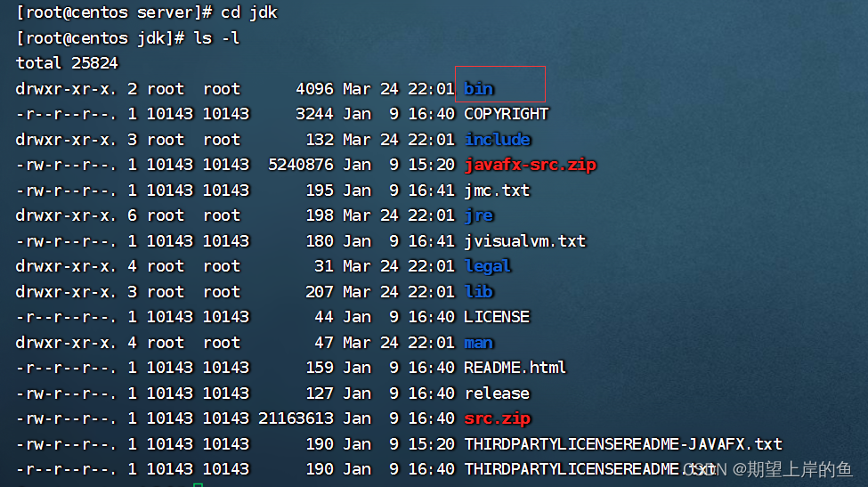
Task: Click the size 3244 in COPYRIGHT row
Action: pos(314,114)
